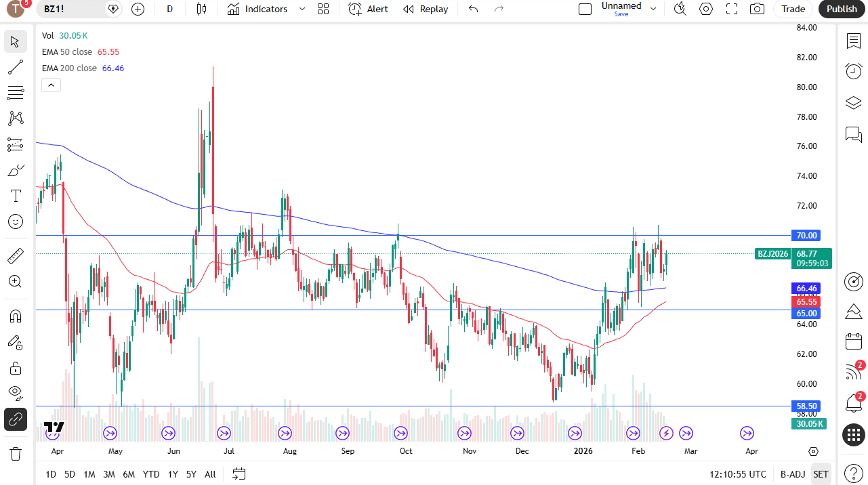Open the emoji icons tool

tap(16, 222)
